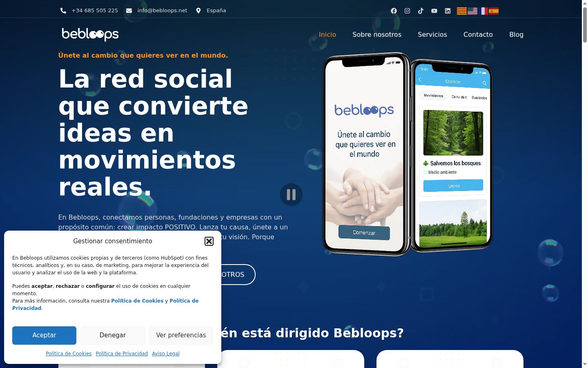
Task: Open the Facebook social icon
Action: 394,11
